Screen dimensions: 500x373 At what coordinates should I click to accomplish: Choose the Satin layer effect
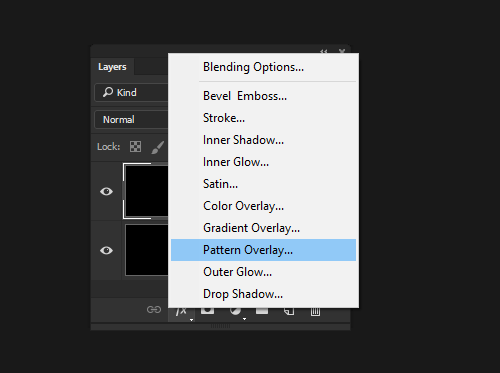(263, 184)
